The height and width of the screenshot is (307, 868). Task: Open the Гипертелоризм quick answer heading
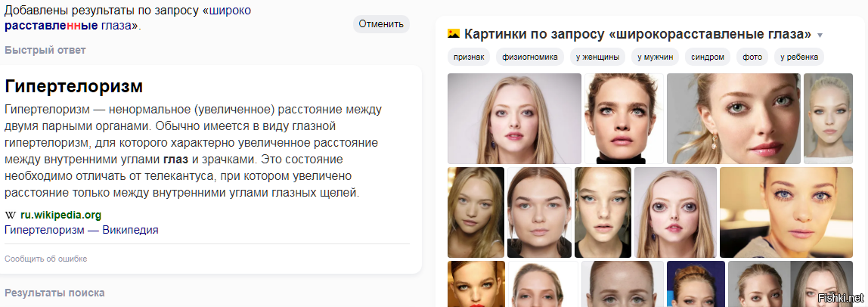point(73,86)
